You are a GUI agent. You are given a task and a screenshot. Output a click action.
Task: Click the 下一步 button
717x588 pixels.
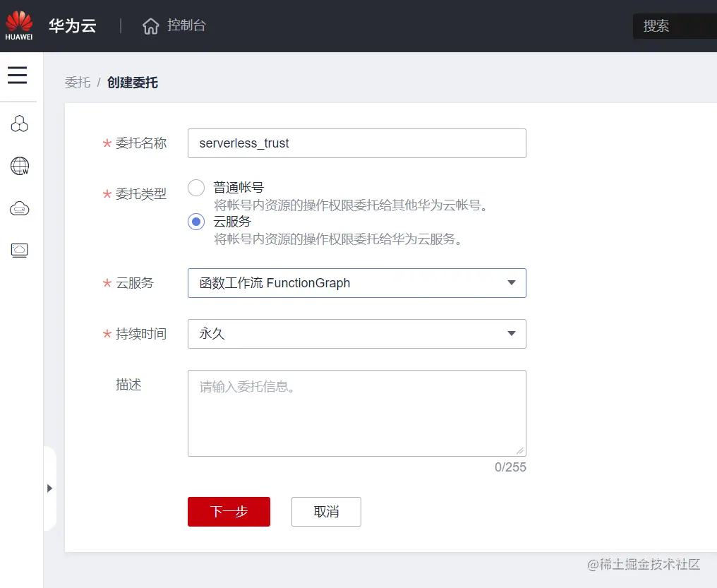[229, 512]
